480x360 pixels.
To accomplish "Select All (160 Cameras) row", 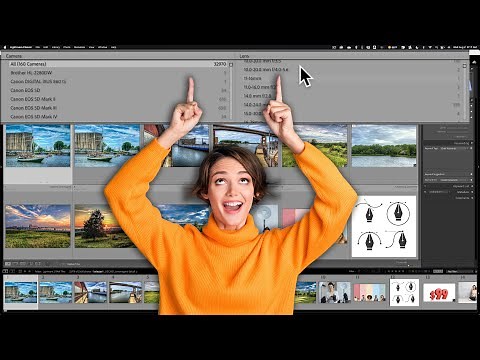I will click(118, 64).
